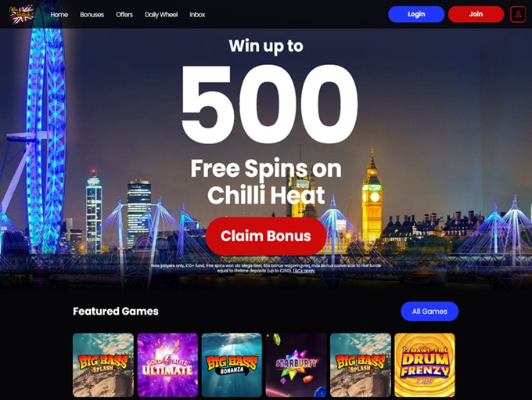Open the Daily Wheel page

(x=161, y=15)
